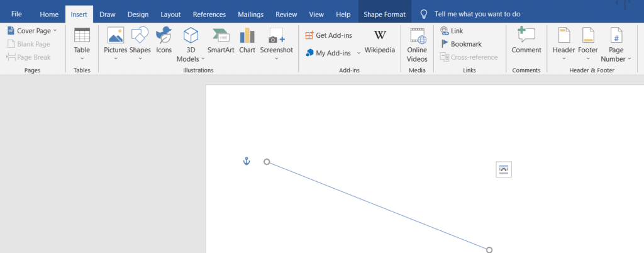Image resolution: width=644 pixels, height=253 pixels.
Task: Add a new Comment
Action: (x=526, y=42)
